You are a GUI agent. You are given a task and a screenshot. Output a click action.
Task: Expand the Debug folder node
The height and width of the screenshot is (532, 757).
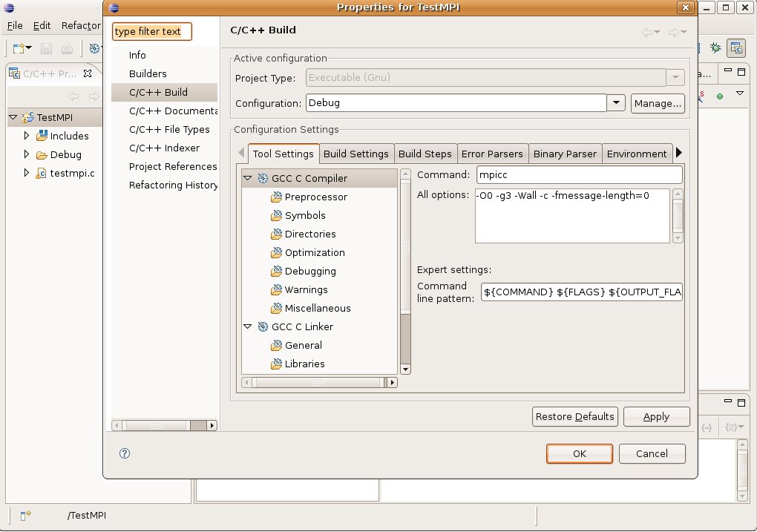coord(27,154)
